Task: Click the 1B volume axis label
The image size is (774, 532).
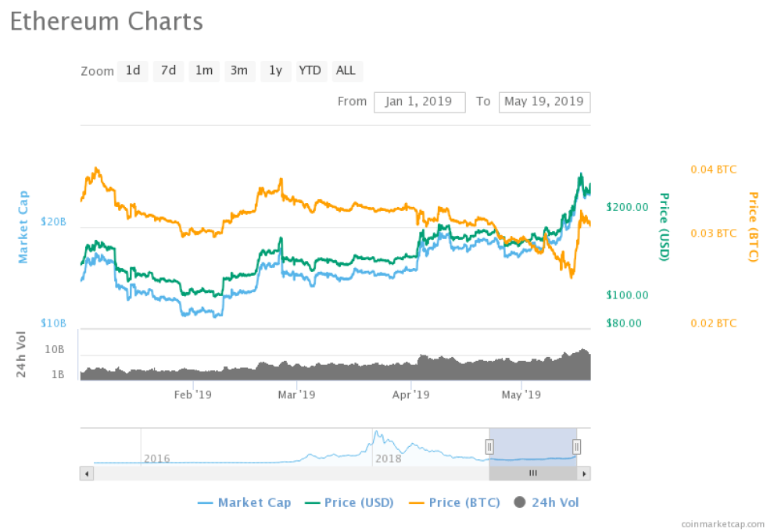Action: click(x=58, y=375)
